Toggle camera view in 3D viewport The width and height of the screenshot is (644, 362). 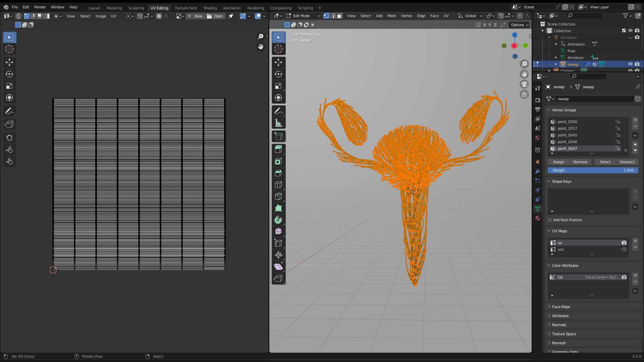click(x=524, y=84)
